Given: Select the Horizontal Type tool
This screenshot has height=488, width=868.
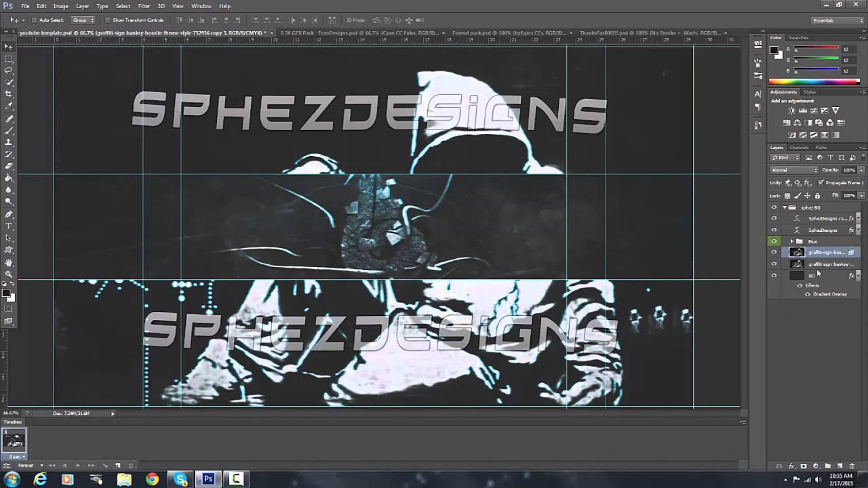Looking at the screenshot, I should (x=8, y=226).
